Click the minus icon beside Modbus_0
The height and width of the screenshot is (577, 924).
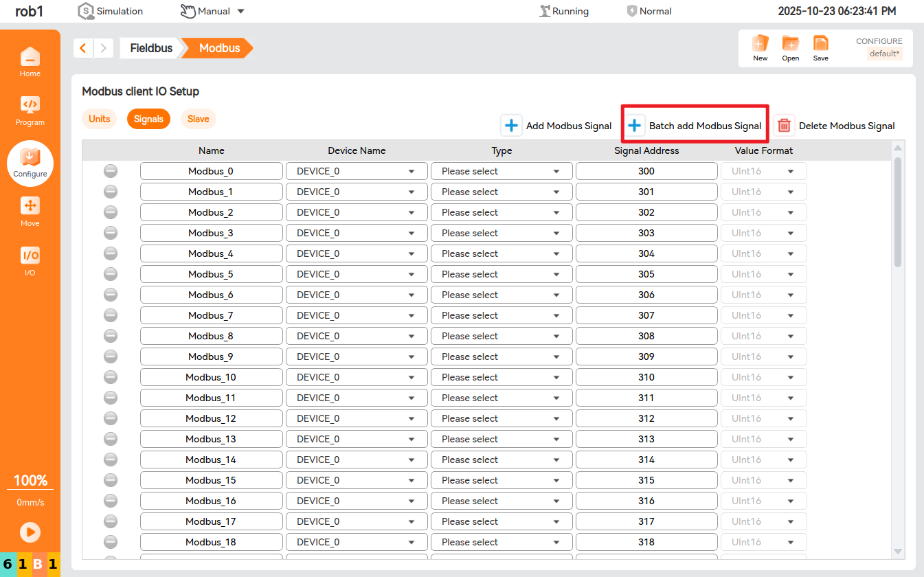pos(111,171)
